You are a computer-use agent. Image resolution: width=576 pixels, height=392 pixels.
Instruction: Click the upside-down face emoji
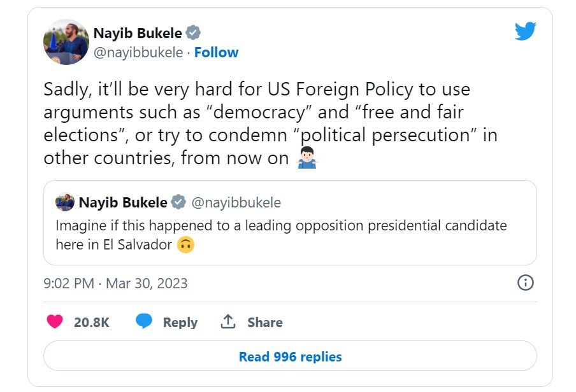click(185, 244)
